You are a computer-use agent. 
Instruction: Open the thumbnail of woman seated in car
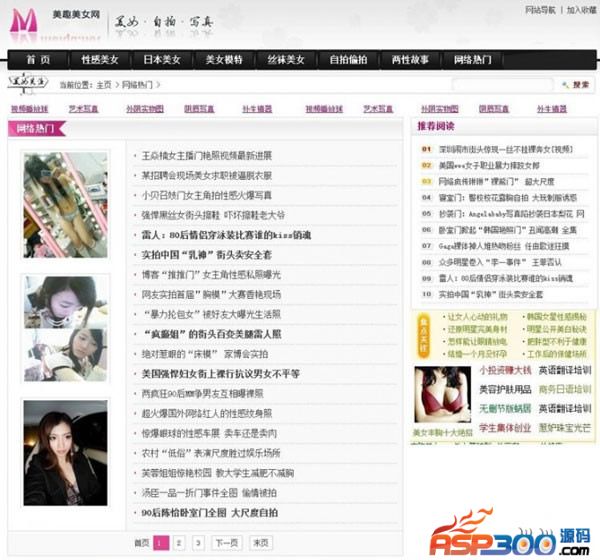tap(65, 453)
